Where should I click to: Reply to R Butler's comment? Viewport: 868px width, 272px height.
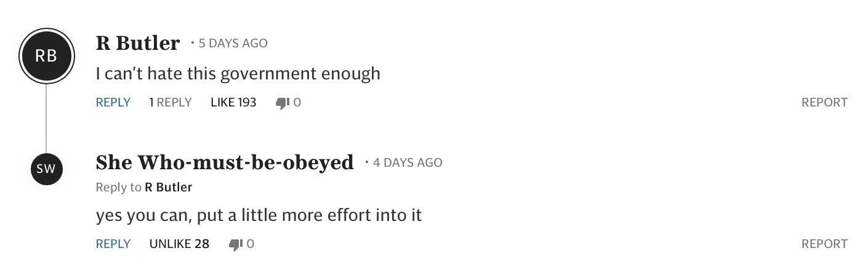(x=113, y=103)
